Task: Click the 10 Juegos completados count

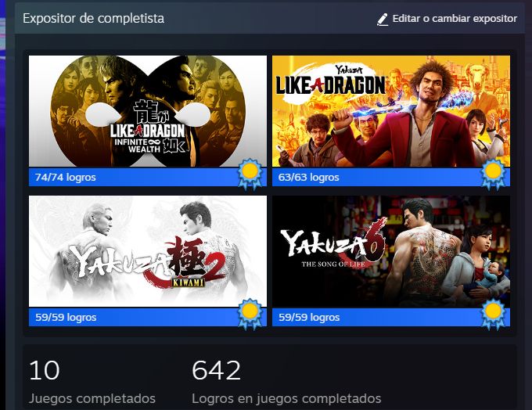Action: click(45, 370)
